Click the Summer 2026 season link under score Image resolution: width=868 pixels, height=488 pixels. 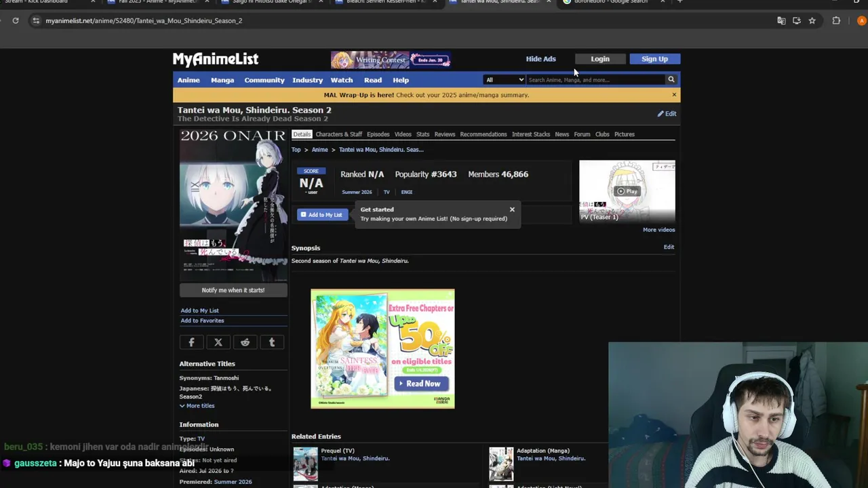click(x=357, y=192)
